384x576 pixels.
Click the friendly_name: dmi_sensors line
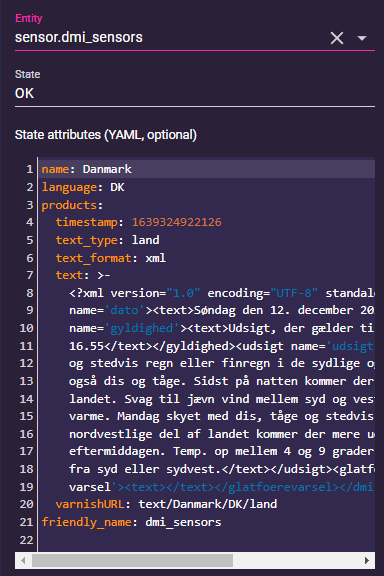207,522
